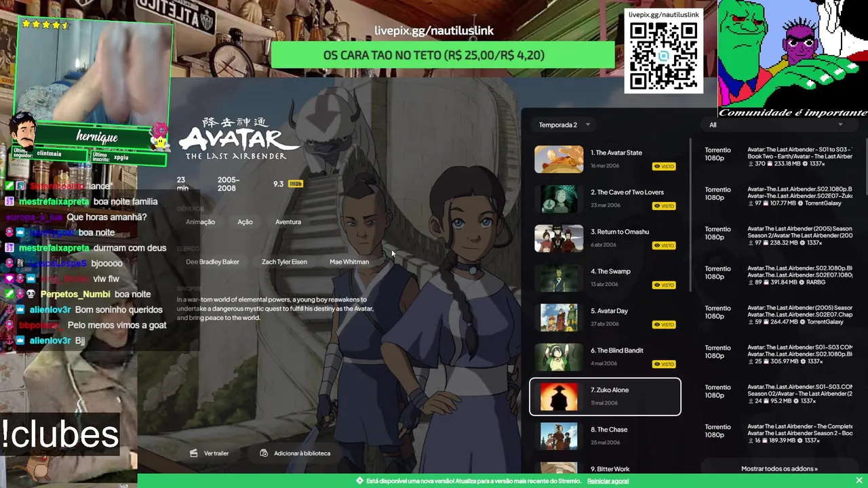The width and height of the screenshot is (868, 488).
Task: Click the seeders icon on 370 stream
Action: (751, 164)
